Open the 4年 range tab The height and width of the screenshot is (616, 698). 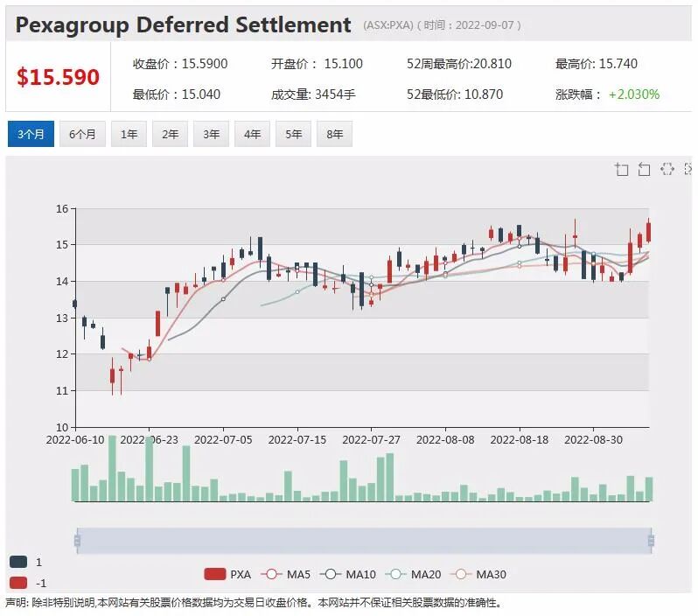[x=253, y=134]
